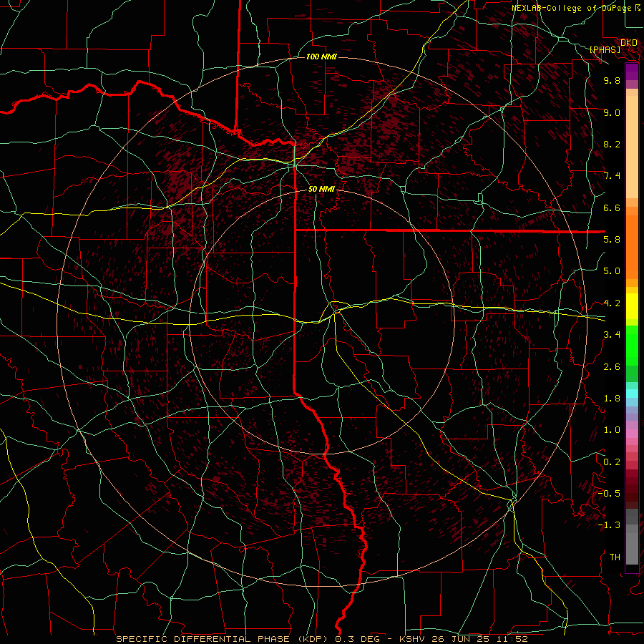This screenshot has height=644, width=644.
Task: Click the [PHAS] units label
Action: (605, 49)
